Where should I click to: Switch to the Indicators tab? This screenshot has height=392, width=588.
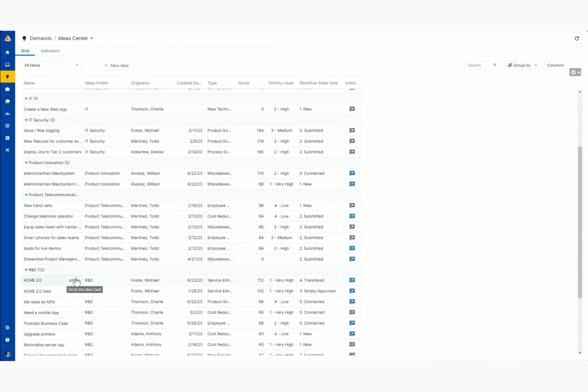50,50
